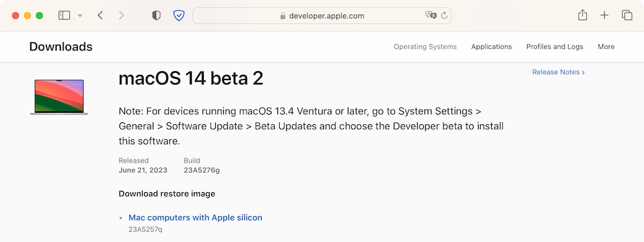Viewport: 644px width, 242px height.
Task: Click the Build label
Action: pyautogui.click(x=192, y=161)
